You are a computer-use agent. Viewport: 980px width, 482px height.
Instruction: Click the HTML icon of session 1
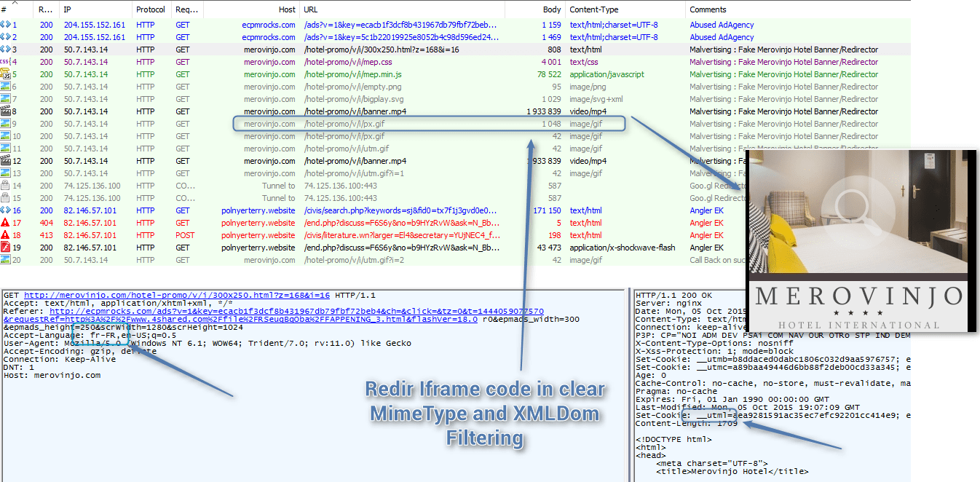point(5,25)
